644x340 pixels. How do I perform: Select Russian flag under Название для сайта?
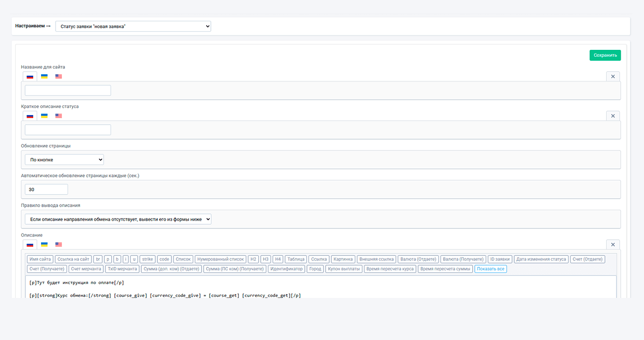[x=30, y=77]
